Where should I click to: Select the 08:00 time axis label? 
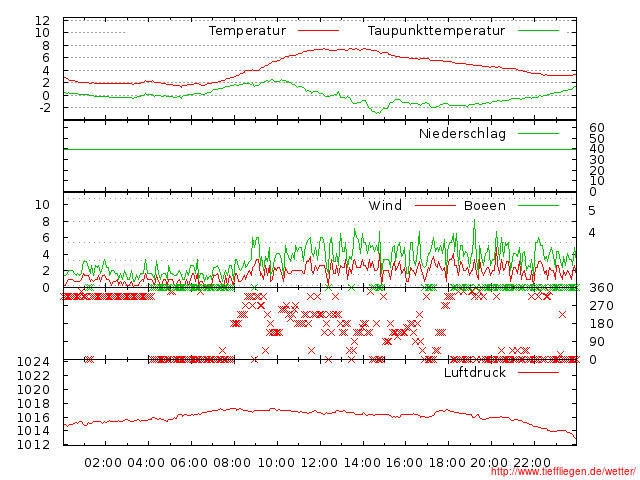(232, 463)
